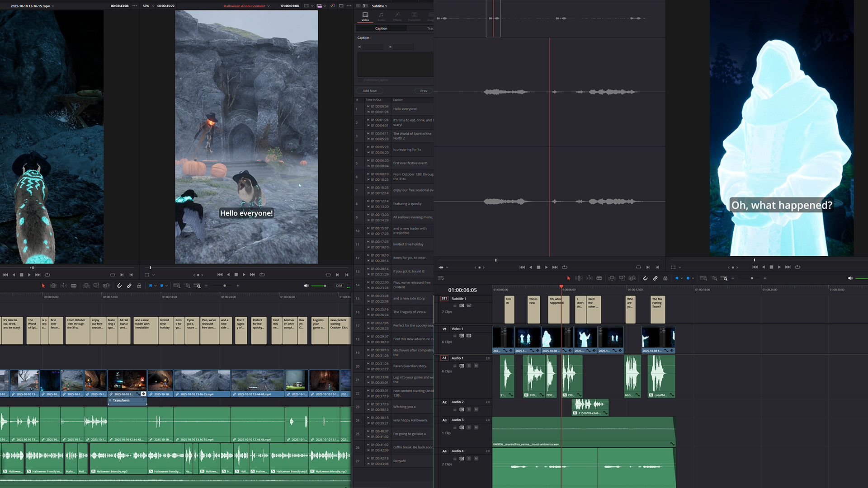Lock the Video 1 track

455,336
